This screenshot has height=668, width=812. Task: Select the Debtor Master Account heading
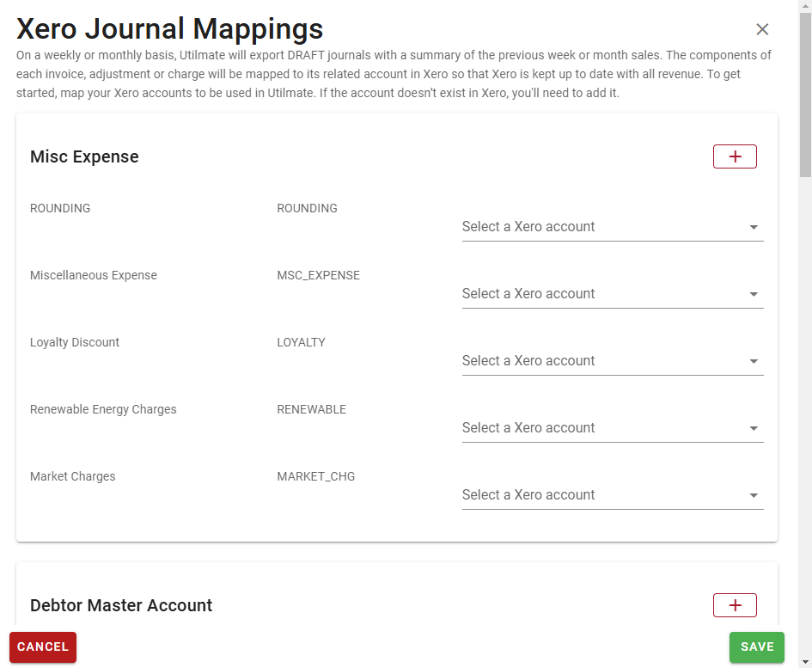pyautogui.click(x=121, y=605)
